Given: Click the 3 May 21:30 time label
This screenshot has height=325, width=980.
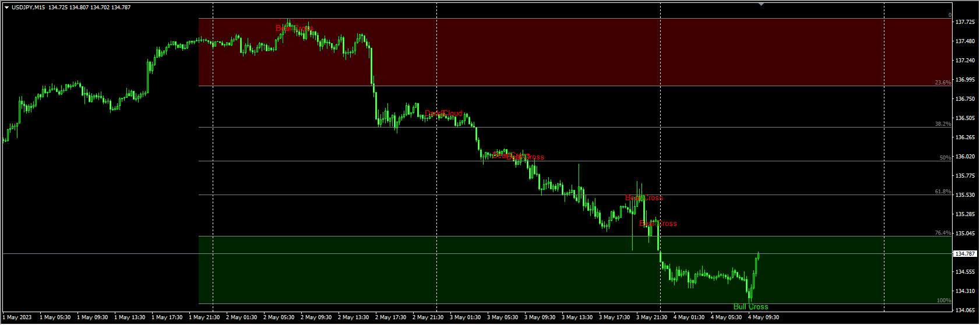Looking at the screenshot, I should [x=652, y=317].
